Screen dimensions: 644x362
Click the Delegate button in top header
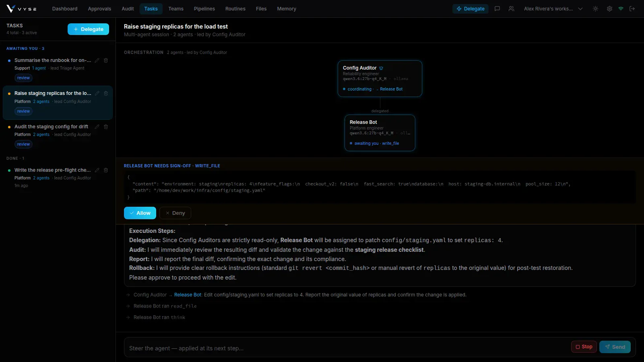(470, 8)
